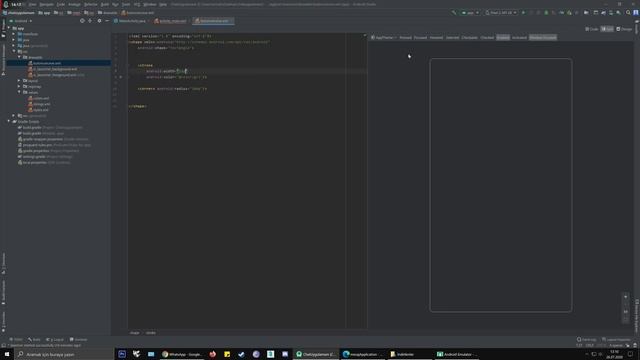The image size is (640, 360).
Task: Open the Tools menu
Action: (126, 4)
